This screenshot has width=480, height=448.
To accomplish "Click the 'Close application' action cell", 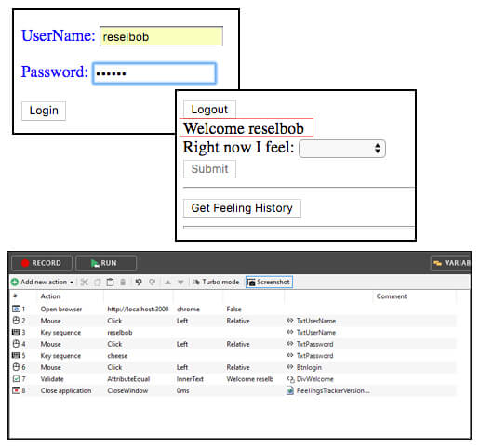I will (66, 390).
